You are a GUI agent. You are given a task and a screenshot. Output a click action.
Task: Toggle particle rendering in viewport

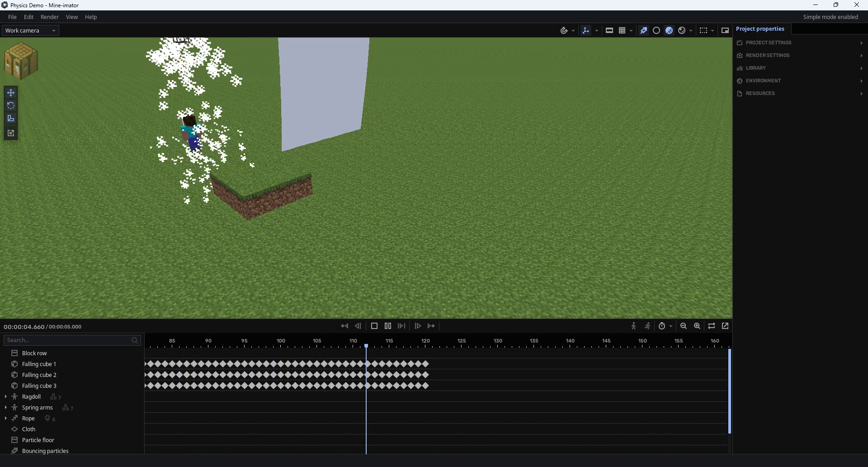point(644,30)
